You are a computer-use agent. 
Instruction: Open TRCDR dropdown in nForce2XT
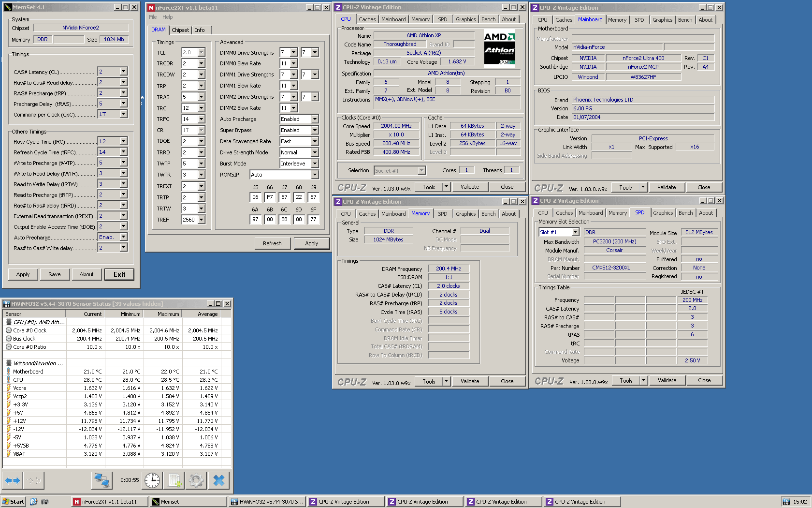(201, 63)
